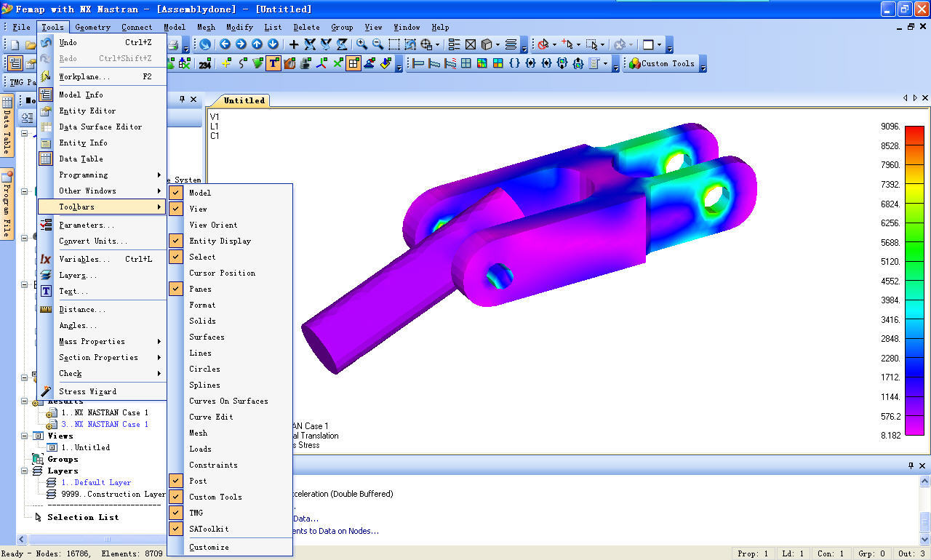The image size is (931, 560).
Task: Collapse the Layers tree node
Action: 24,471
